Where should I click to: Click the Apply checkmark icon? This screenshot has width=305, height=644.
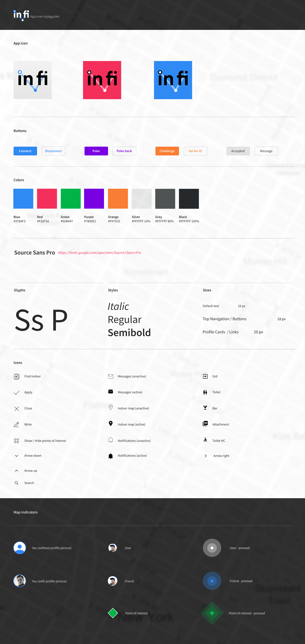tap(17, 392)
